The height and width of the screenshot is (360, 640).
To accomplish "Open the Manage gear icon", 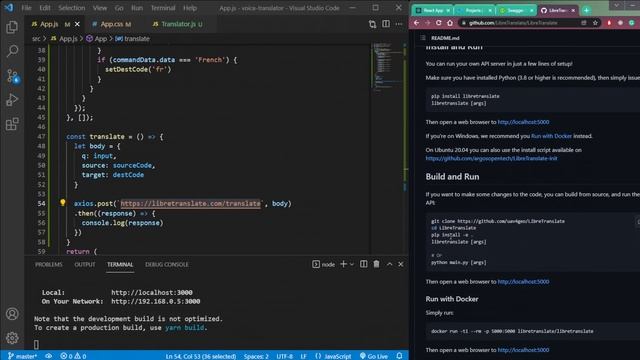I will 12,338.
